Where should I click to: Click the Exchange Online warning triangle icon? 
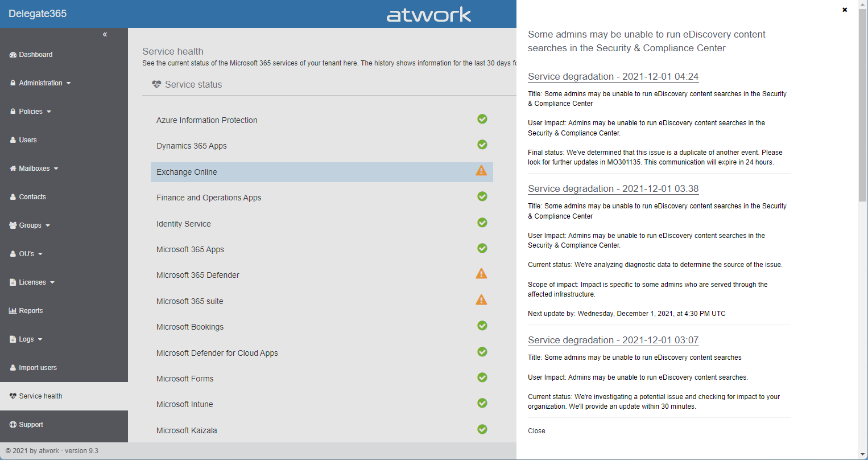(x=481, y=171)
